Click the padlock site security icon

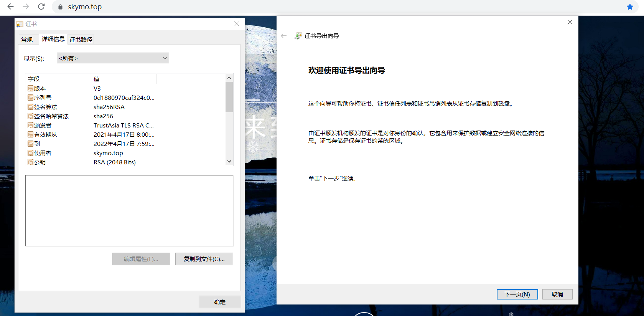click(x=60, y=7)
